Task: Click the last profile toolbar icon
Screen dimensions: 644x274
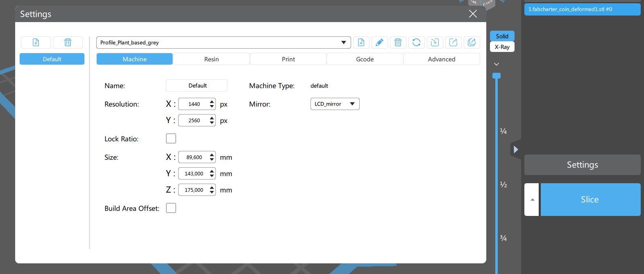Action: [x=472, y=43]
